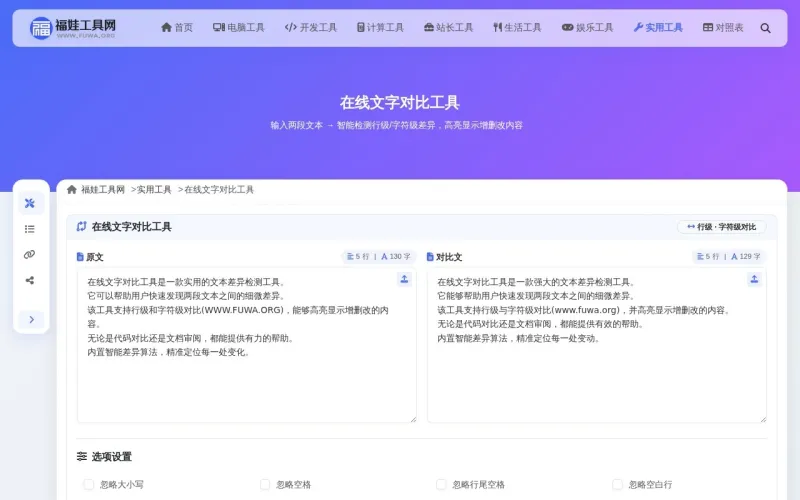Screen dimensions: 800x500
Task: Click the 对比文 textarea resize handle
Action: pos(763,419)
